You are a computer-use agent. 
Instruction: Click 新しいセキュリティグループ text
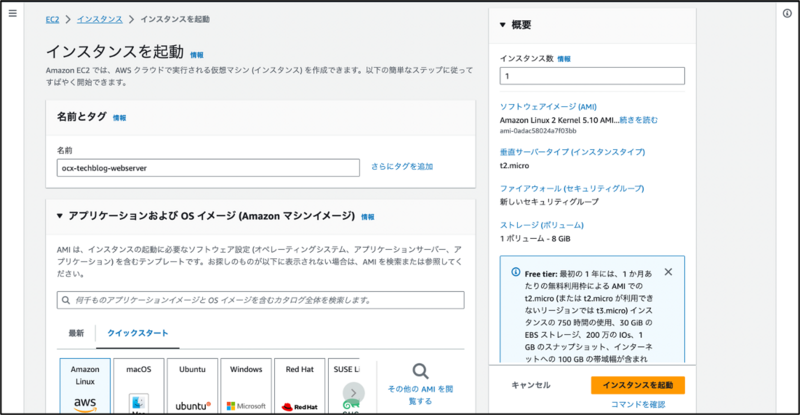pos(549,202)
